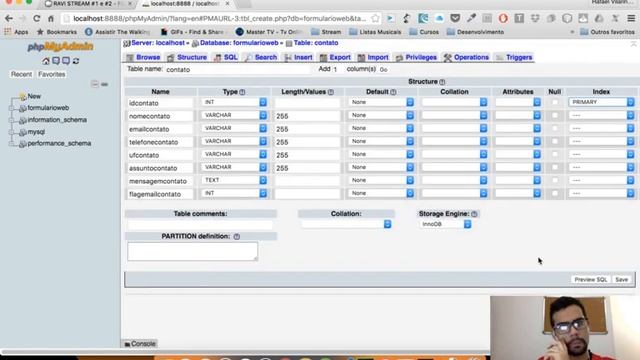The height and width of the screenshot is (360, 640).
Task: Click Go button beside Add column(s)
Action: point(383,70)
